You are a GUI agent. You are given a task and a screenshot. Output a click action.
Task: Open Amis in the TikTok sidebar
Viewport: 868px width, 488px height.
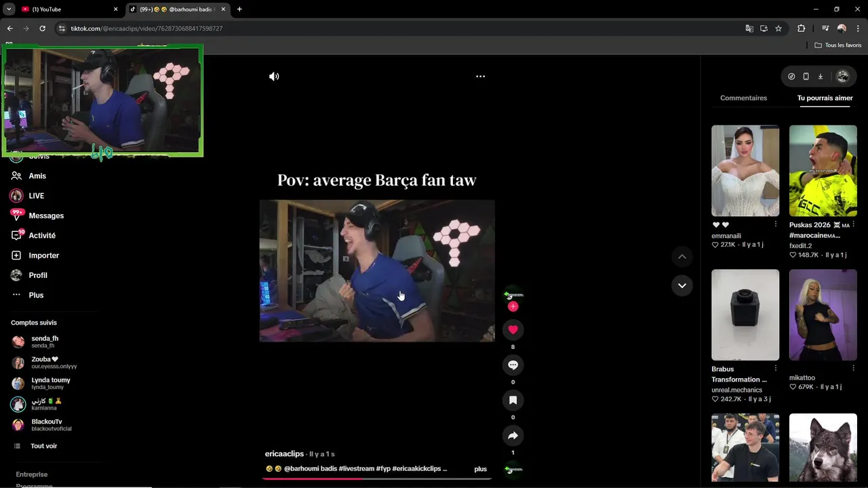(x=37, y=176)
